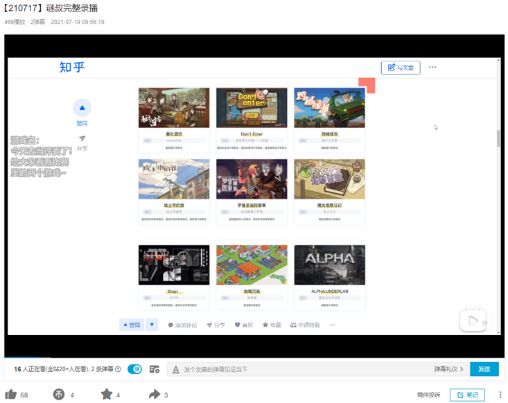Like the video with thumbs-up icon

pyautogui.click(x=11, y=395)
